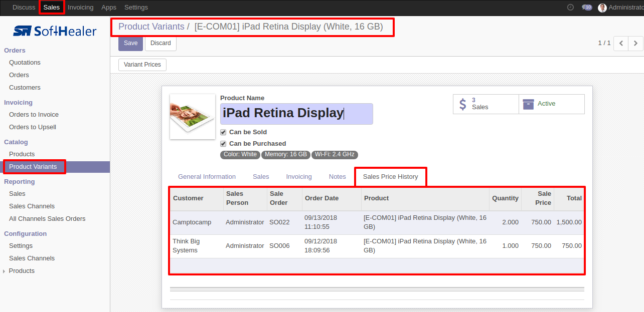This screenshot has height=312, width=644.
Task: Toggle the Can be Purchased checkbox
Action: click(x=223, y=144)
